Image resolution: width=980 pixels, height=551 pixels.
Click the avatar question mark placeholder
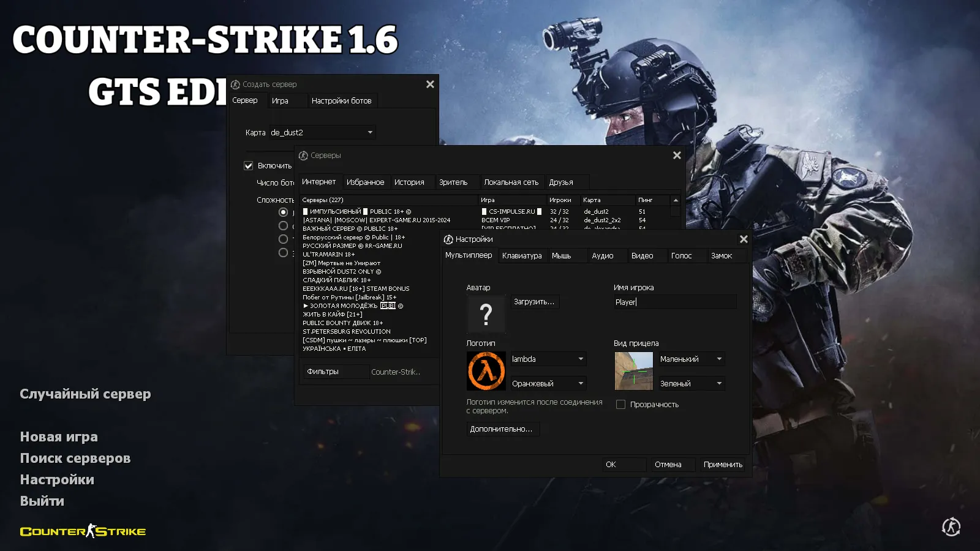(486, 314)
